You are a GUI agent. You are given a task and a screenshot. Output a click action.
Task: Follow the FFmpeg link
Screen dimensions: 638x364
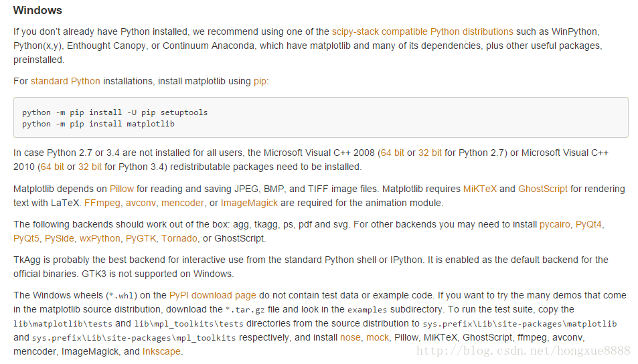point(102,203)
